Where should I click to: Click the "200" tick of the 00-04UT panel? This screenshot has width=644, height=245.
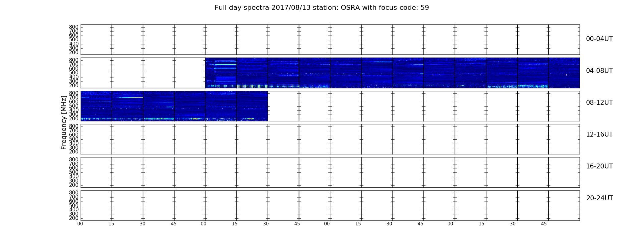pyautogui.click(x=74, y=52)
